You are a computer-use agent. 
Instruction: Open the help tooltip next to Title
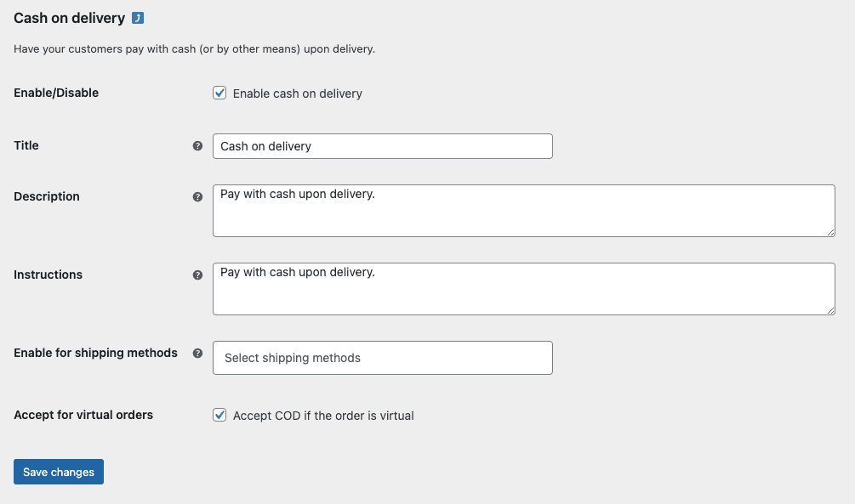(198, 145)
